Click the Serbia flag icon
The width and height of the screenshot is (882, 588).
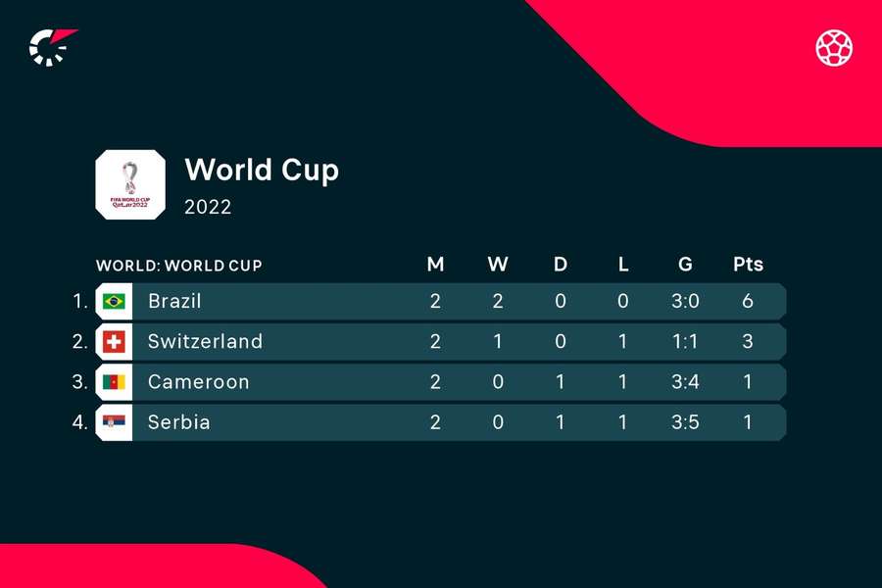tap(114, 422)
